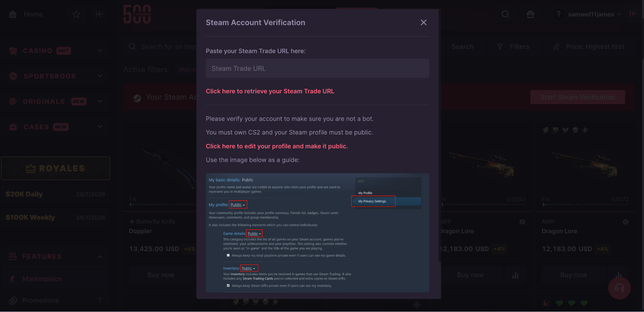Collapse the Features section chevron

(x=100, y=257)
